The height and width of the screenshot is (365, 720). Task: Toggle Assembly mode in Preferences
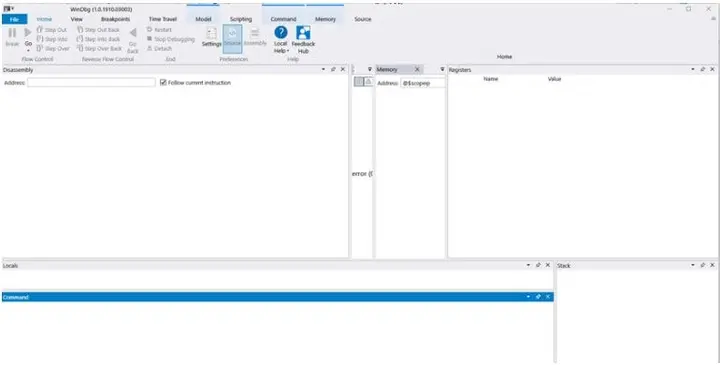255,37
